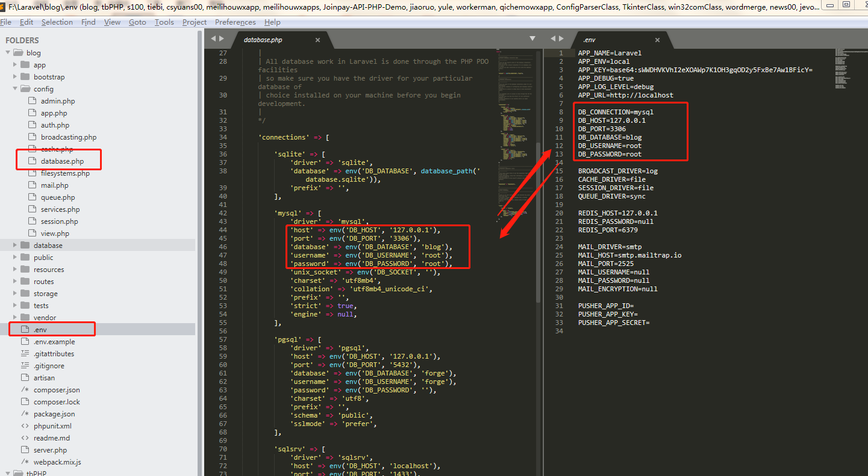Open broadcasting.php from the sidebar

point(69,137)
